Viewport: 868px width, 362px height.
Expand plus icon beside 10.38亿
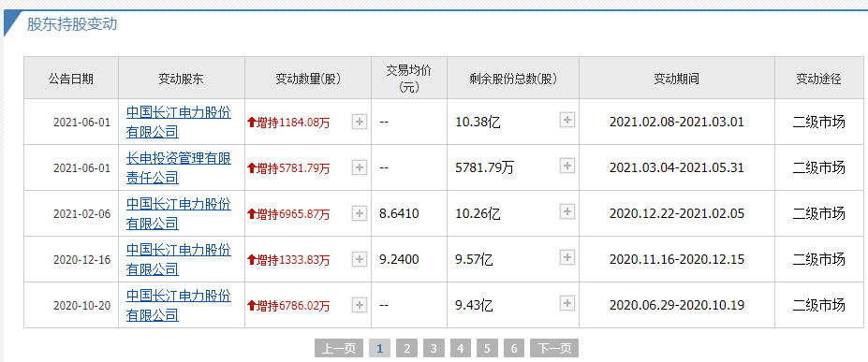pyautogui.click(x=567, y=120)
